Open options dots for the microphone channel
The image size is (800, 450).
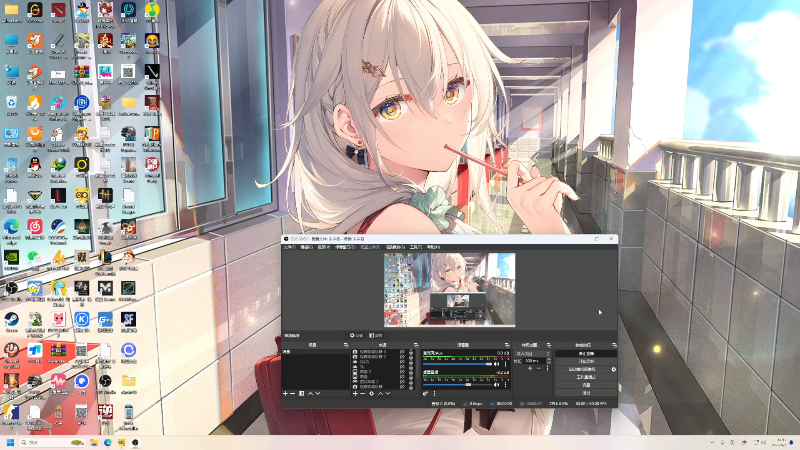point(506,364)
